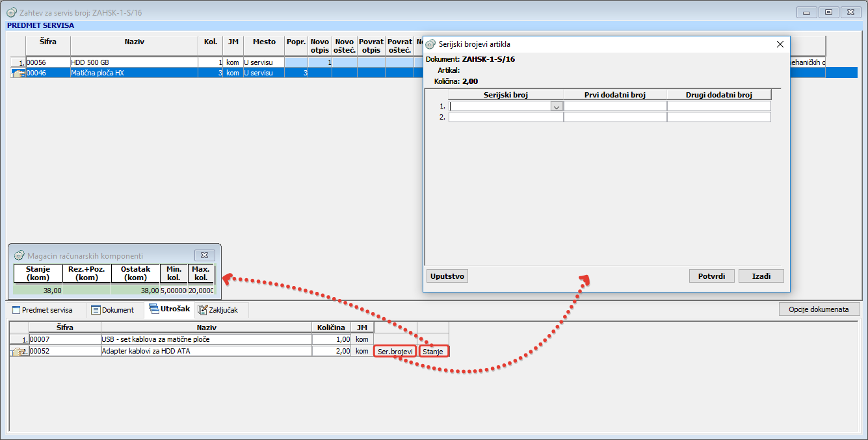Click the Stanje button in Utrošak row
Viewport: 868px width, 440px height.
point(433,352)
